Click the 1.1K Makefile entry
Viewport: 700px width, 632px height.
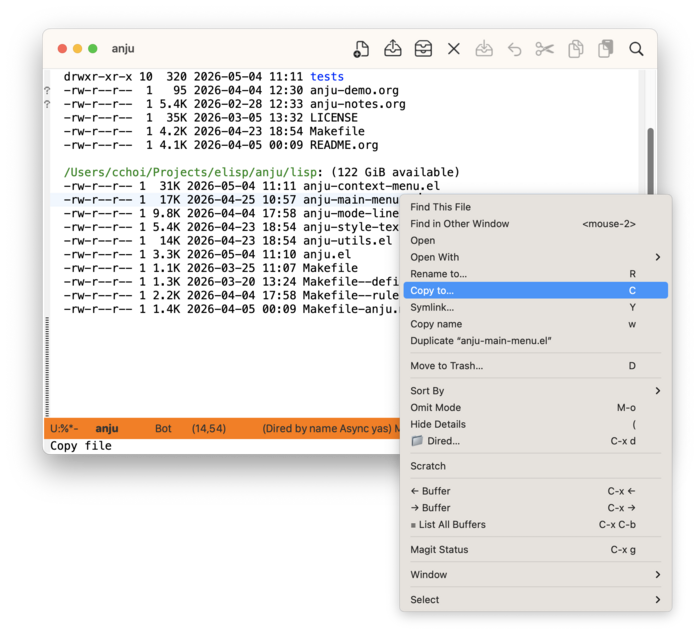coord(330,268)
